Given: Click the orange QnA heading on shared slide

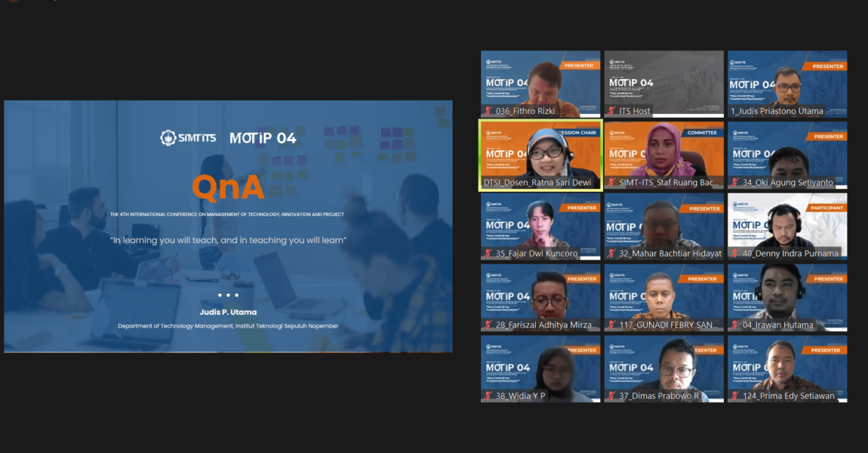Looking at the screenshot, I should point(227,186).
